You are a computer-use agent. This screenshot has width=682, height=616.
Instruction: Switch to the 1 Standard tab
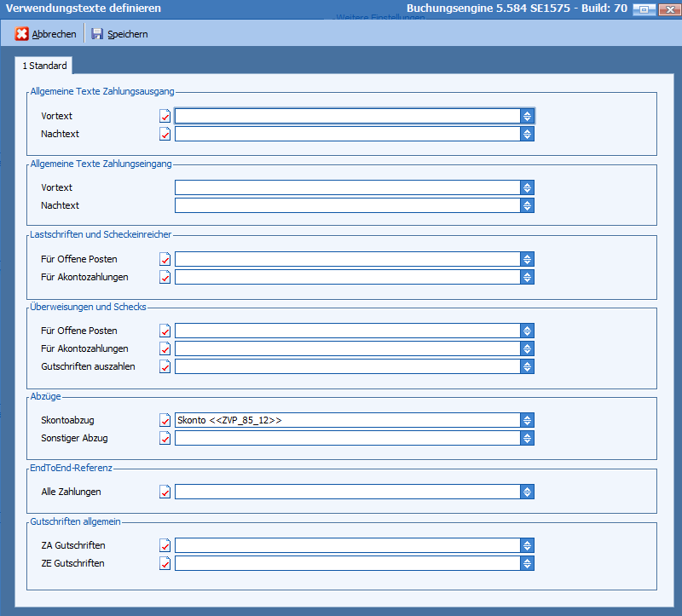pos(44,66)
